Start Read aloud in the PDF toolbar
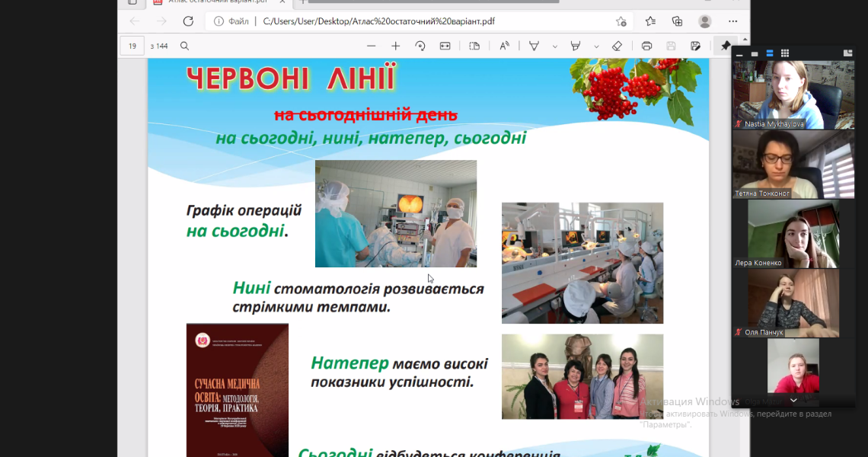This screenshot has width=868, height=457. tap(504, 46)
